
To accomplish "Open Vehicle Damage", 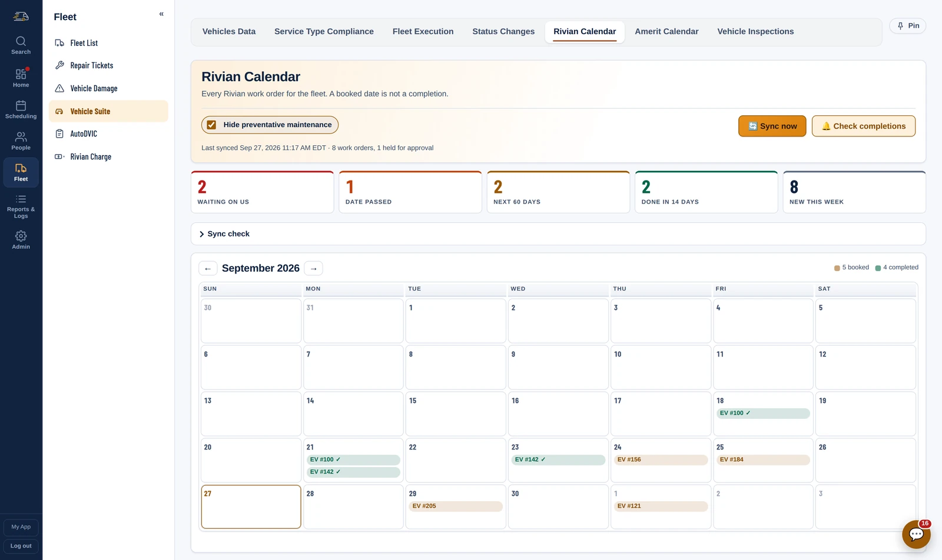I will [108, 88].
